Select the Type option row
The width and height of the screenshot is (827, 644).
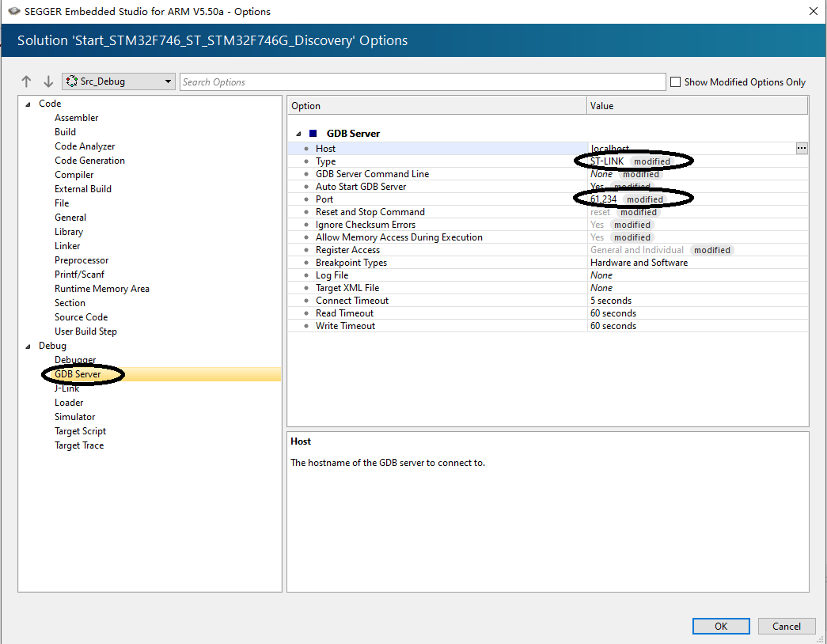coord(548,161)
